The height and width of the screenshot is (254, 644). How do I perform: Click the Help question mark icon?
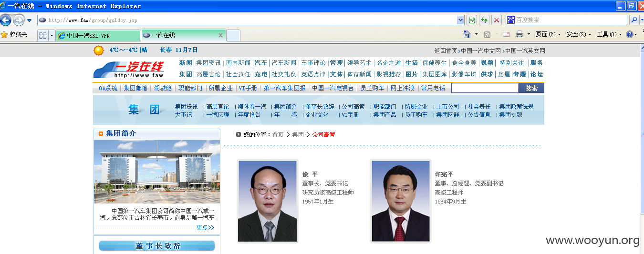pyautogui.click(x=629, y=34)
